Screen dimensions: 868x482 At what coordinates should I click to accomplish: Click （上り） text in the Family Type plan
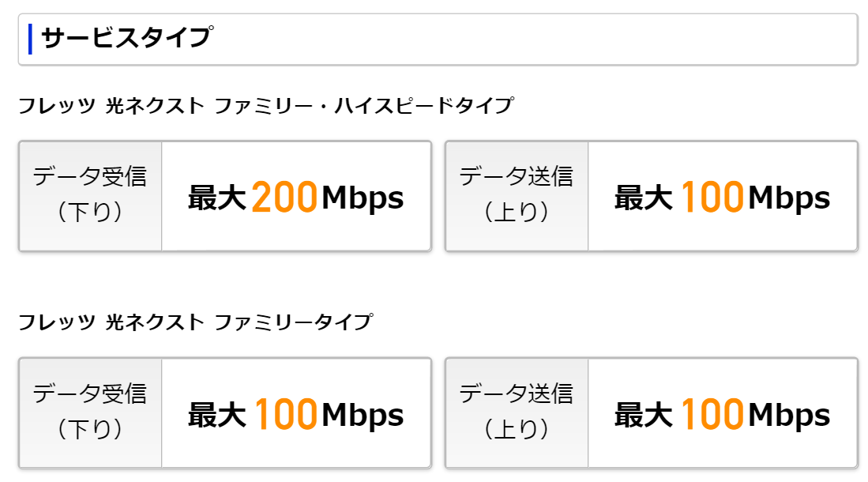coord(517,428)
